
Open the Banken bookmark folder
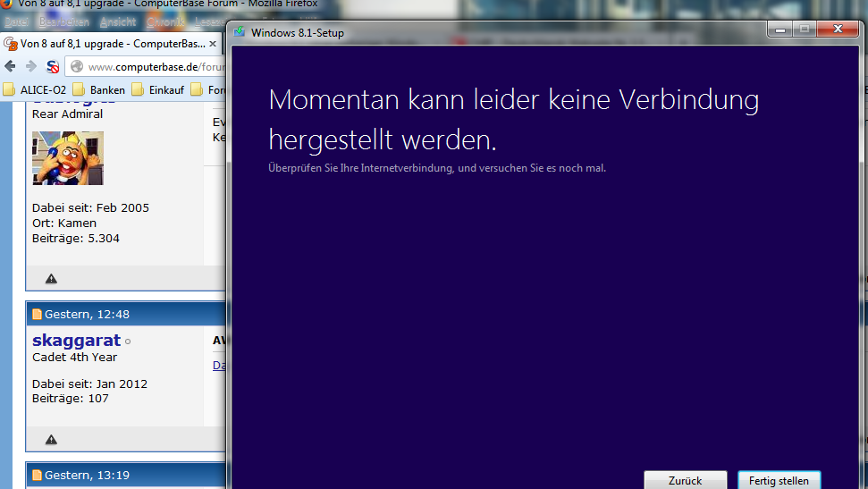point(99,89)
